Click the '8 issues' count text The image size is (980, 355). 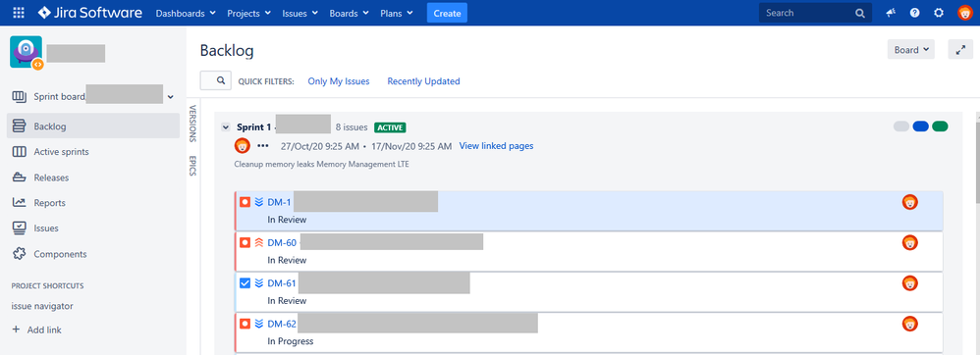tap(352, 127)
